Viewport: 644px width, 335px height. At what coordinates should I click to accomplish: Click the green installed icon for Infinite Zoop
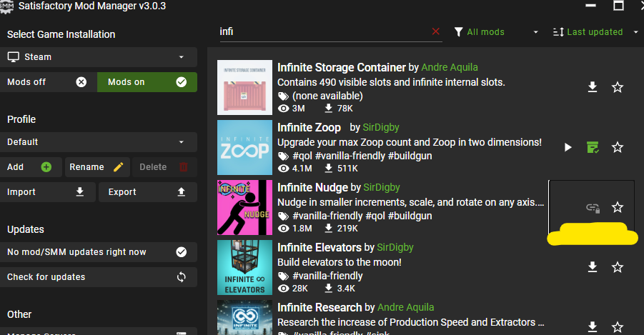[x=593, y=147]
